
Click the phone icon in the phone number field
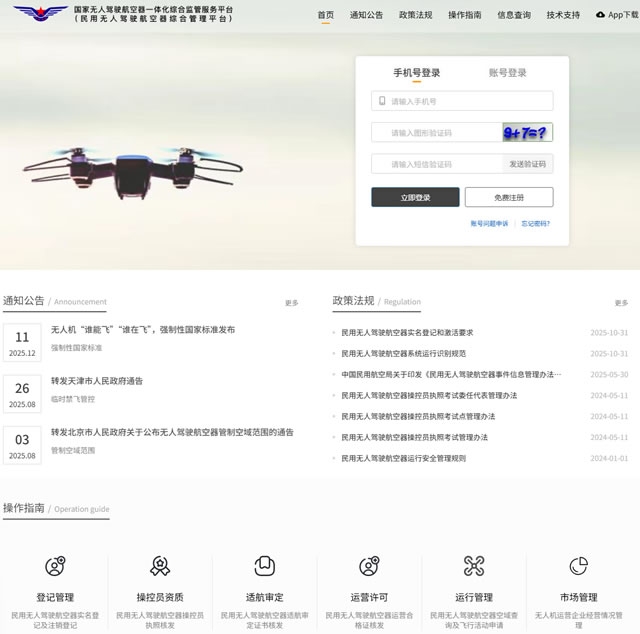[x=382, y=101]
